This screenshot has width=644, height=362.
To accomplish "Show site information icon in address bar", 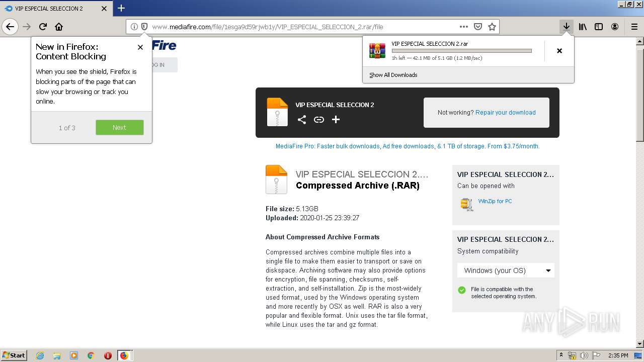I will pyautogui.click(x=134, y=27).
